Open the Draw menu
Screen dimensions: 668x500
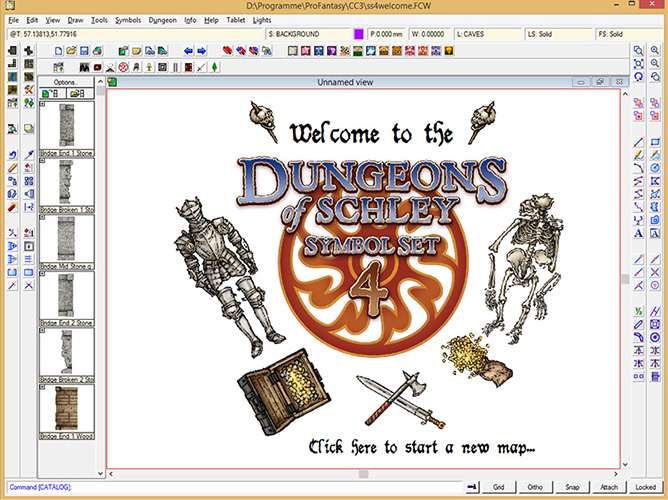pos(75,20)
